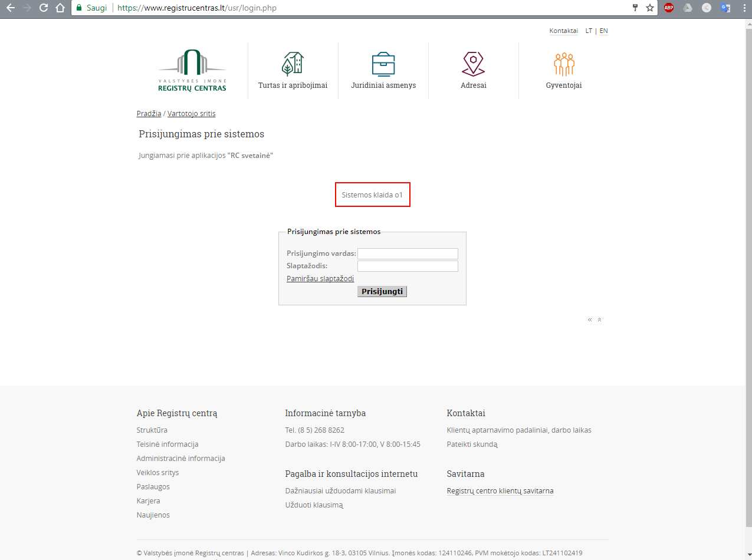Click the green padlock security icon
This screenshot has width=752, height=560.
[79, 8]
